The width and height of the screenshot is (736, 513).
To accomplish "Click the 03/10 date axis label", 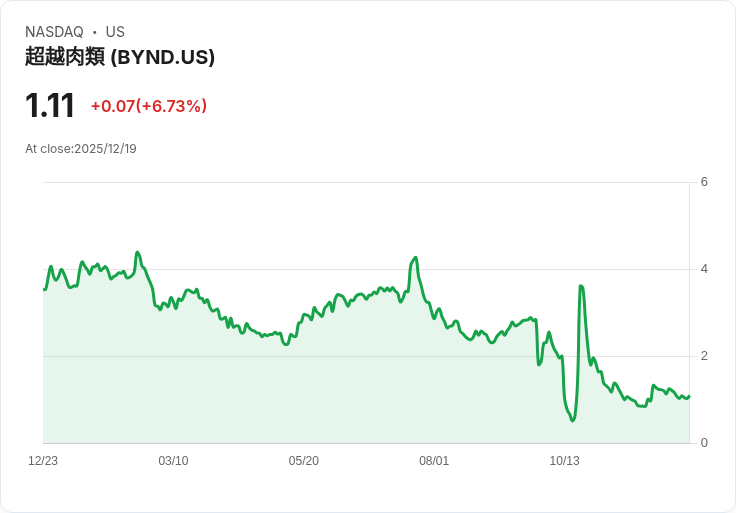I will click(x=173, y=461).
